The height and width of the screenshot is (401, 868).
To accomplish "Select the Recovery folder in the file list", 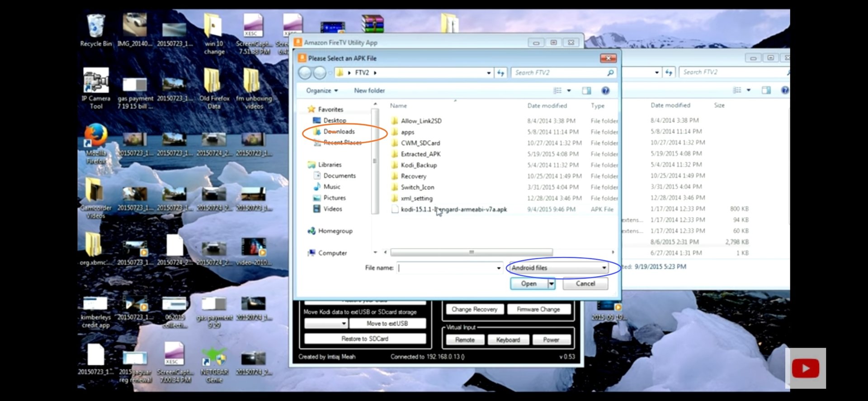I will pos(413,176).
